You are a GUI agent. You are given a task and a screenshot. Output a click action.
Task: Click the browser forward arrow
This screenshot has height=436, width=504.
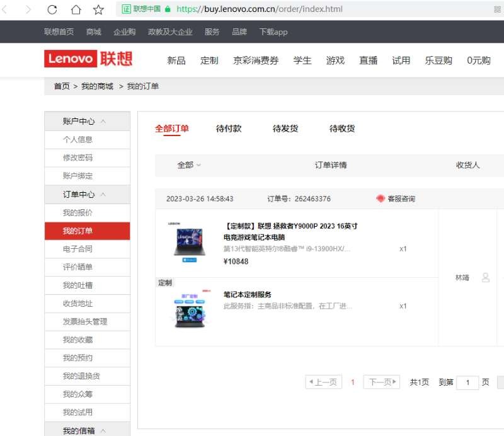[28, 9]
